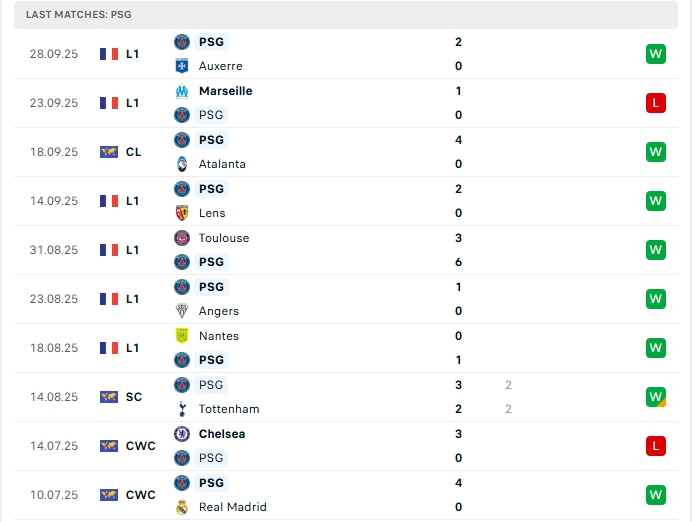Click France flag on 28.09.25 match
The height and width of the screenshot is (522, 692).
[109, 54]
